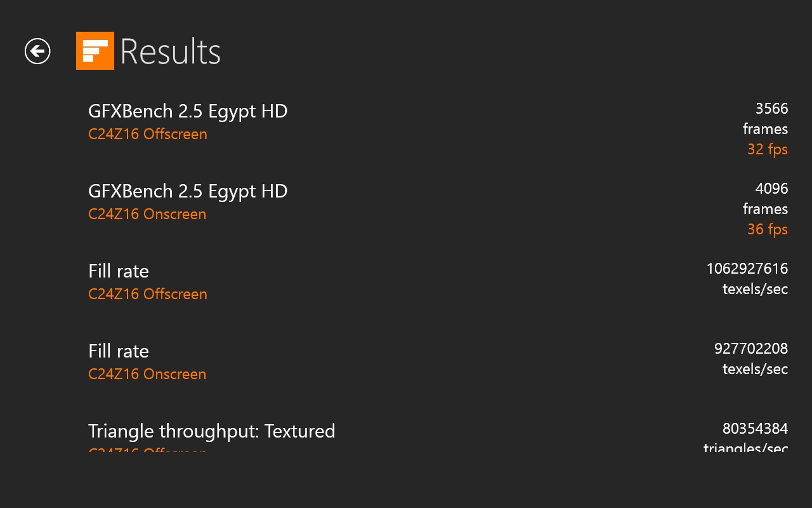
Task: Click the 4096 frames score
Action: [x=771, y=189]
